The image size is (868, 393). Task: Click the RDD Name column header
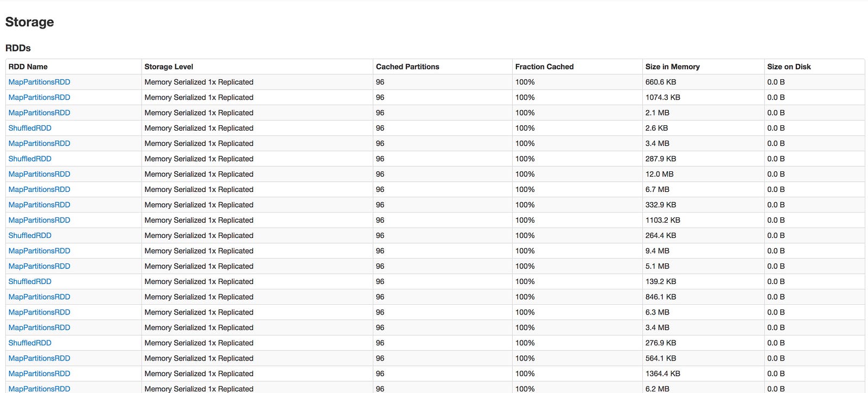[x=28, y=67]
